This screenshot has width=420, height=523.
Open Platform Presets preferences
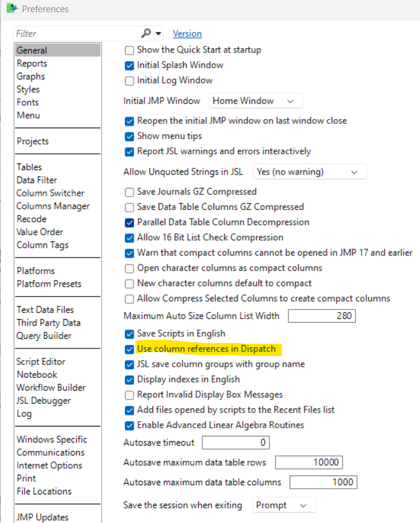coord(49,284)
